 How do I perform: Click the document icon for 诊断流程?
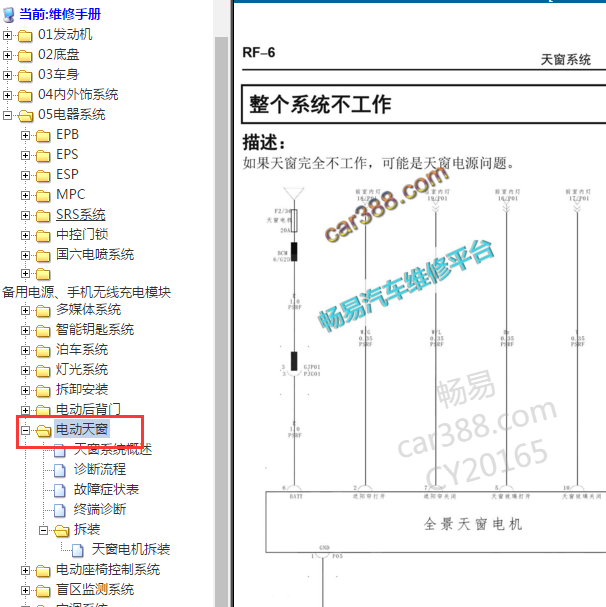coord(60,470)
